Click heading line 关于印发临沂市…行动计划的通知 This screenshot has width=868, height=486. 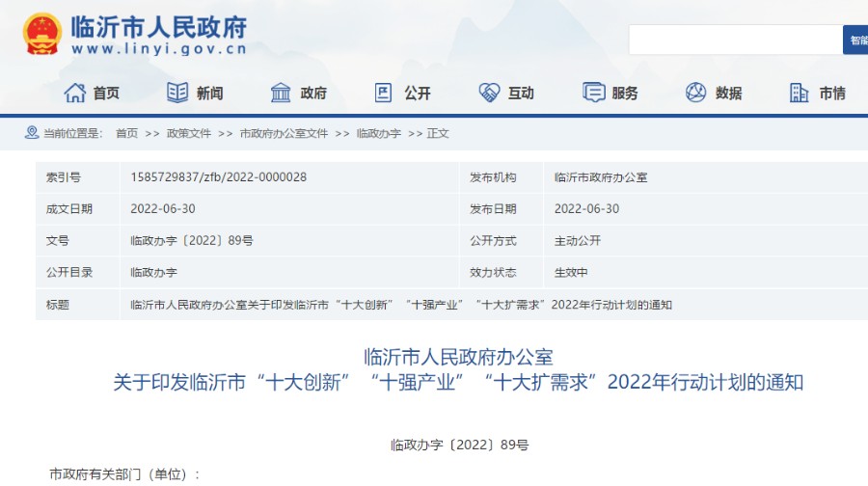click(x=458, y=383)
